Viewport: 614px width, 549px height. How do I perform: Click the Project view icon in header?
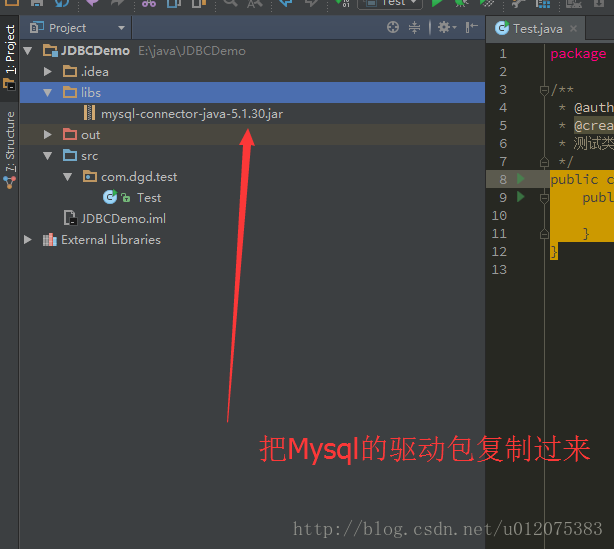tap(37, 27)
